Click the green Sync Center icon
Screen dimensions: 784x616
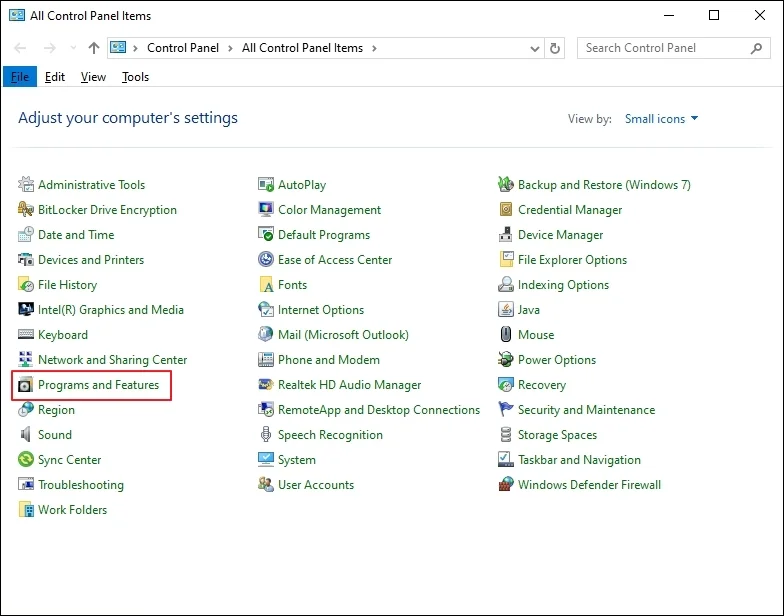[x=26, y=460]
